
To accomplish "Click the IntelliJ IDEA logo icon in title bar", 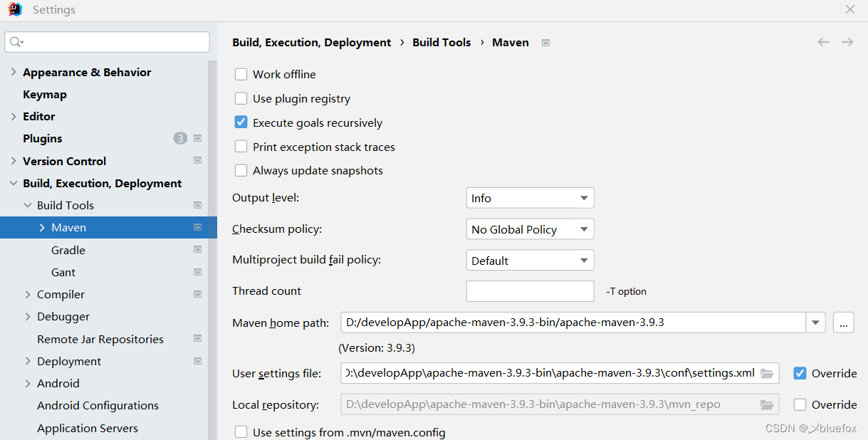I will click(14, 10).
